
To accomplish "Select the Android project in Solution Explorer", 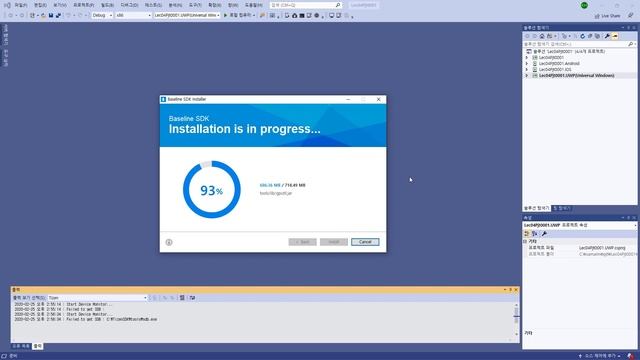I will tap(559, 64).
